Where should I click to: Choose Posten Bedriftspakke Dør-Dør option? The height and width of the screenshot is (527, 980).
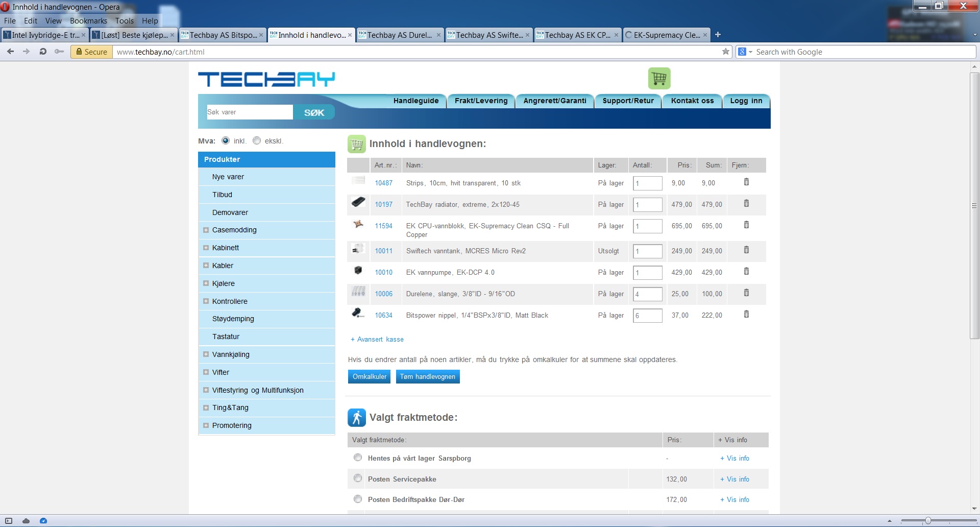click(x=358, y=499)
